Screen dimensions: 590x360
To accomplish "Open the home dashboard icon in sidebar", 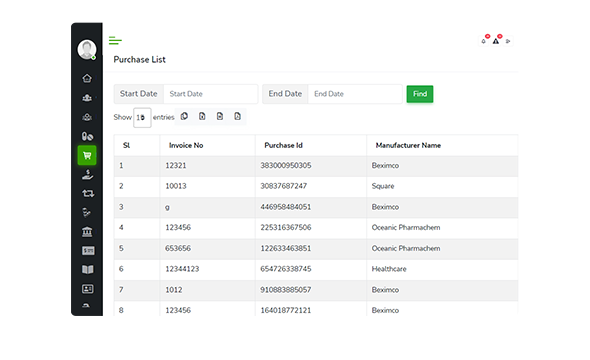I will (x=87, y=78).
